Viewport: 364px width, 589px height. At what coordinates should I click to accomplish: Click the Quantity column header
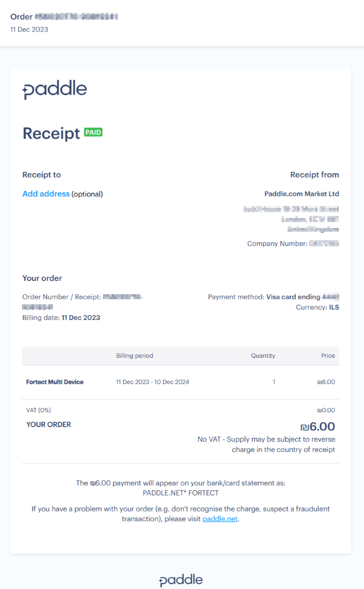pos(263,355)
